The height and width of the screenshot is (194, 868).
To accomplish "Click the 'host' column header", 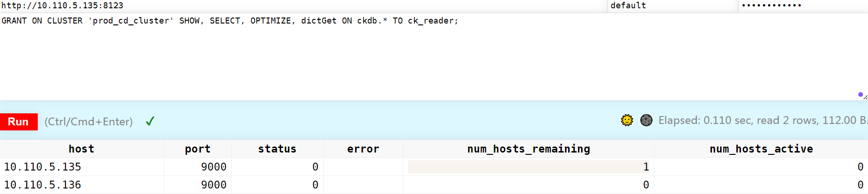I will (82, 149).
